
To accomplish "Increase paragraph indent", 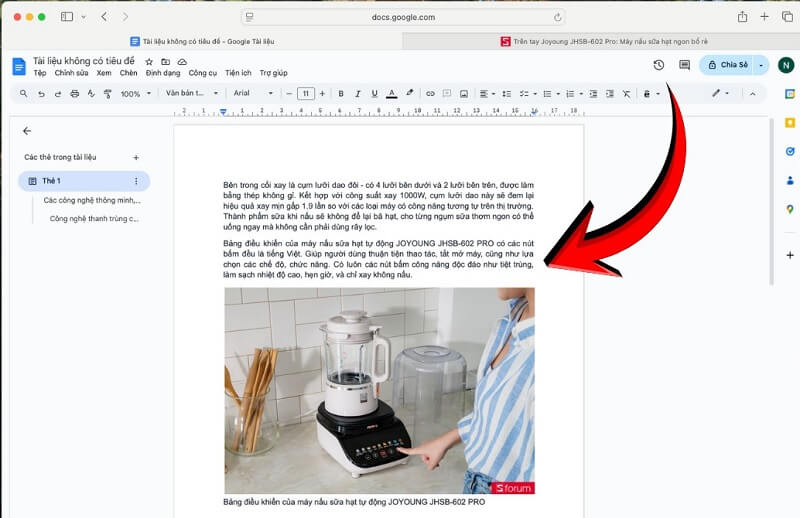I will tap(610, 94).
